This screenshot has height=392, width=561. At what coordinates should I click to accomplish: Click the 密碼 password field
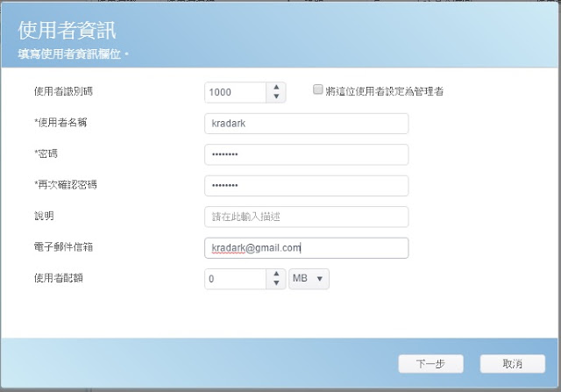pos(306,154)
